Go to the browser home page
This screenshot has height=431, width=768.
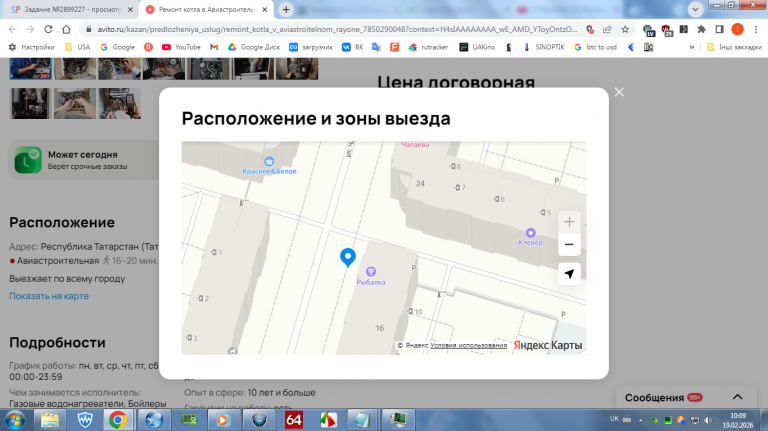[66, 29]
